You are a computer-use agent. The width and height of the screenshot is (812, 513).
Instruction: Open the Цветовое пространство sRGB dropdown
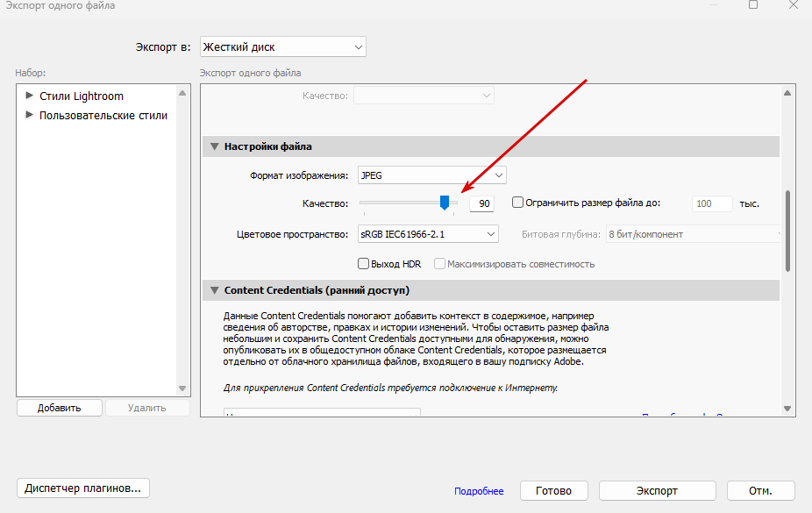point(428,234)
